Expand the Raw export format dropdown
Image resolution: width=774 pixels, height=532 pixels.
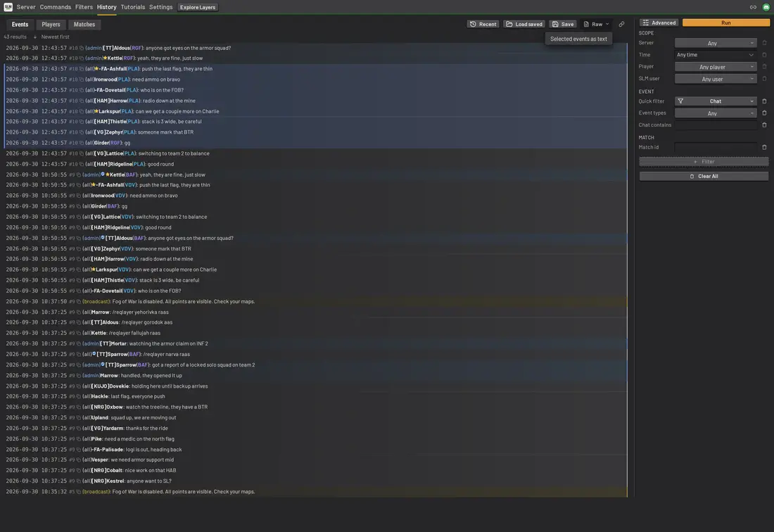[596, 24]
